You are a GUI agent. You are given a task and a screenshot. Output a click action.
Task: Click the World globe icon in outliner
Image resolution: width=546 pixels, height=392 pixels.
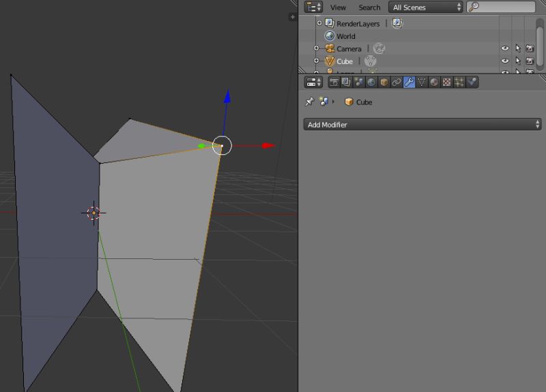point(330,36)
